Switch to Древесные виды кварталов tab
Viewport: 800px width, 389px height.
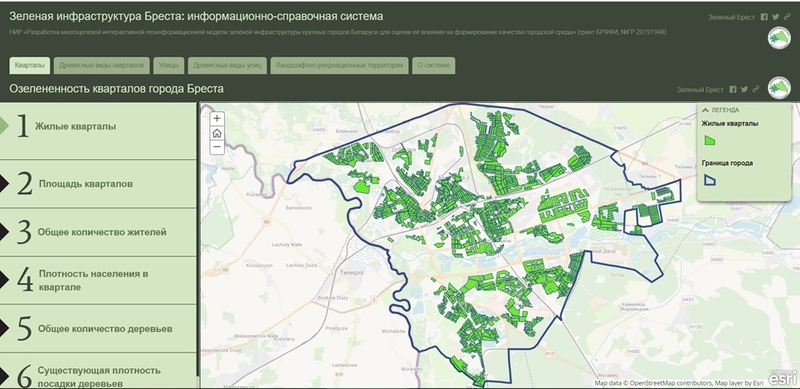point(102,65)
